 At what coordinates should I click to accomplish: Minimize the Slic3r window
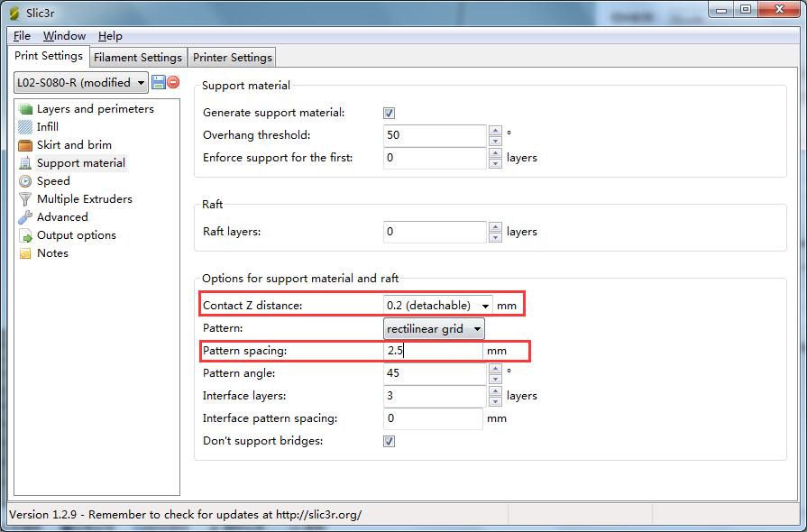pyautogui.click(x=721, y=10)
